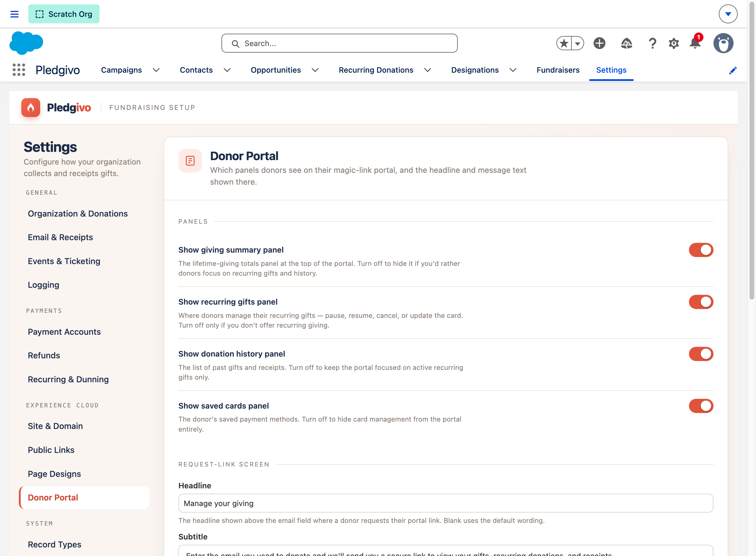The image size is (756, 556).
Task: Open the Contacts tab
Action: click(196, 70)
